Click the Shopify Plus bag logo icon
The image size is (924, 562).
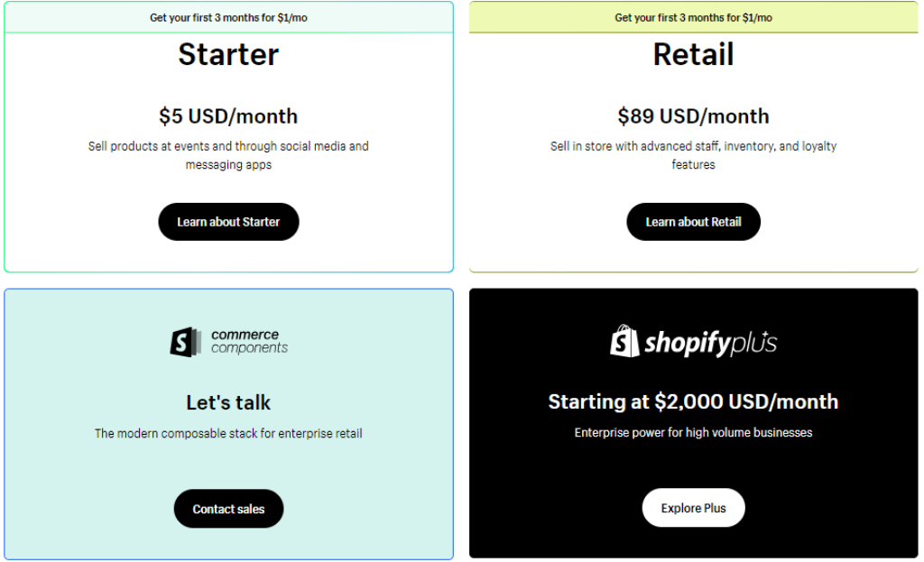tap(624, 340)
